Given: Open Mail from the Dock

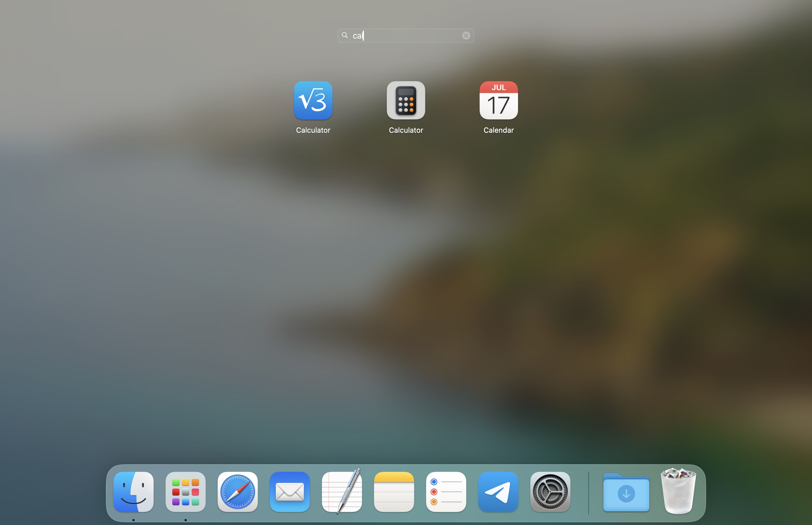Looking at the screenshot, I should [x=290, y=492].
